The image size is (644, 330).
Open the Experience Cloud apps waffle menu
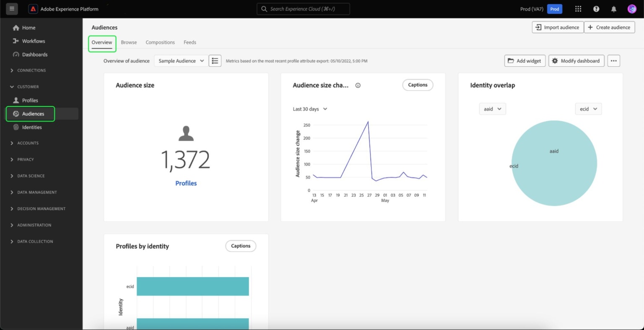pos(578,8)
